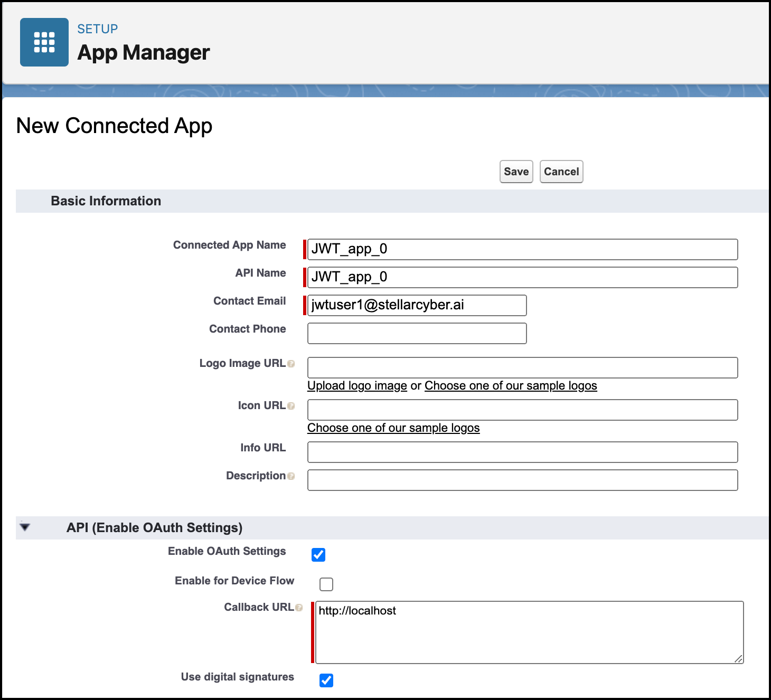Click help icon next to Icon URL

(x=291, y=406)
